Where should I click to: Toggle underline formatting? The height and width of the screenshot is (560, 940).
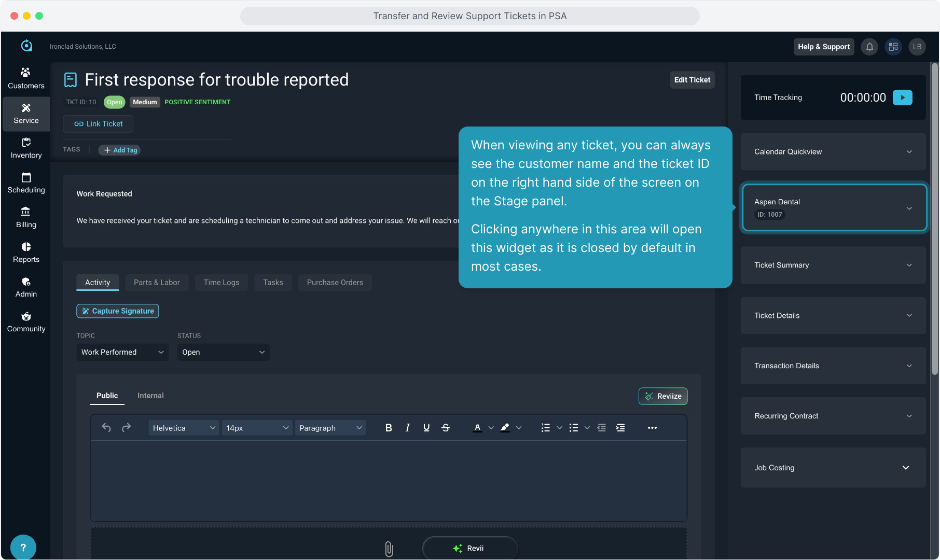[x=426, y=428]
